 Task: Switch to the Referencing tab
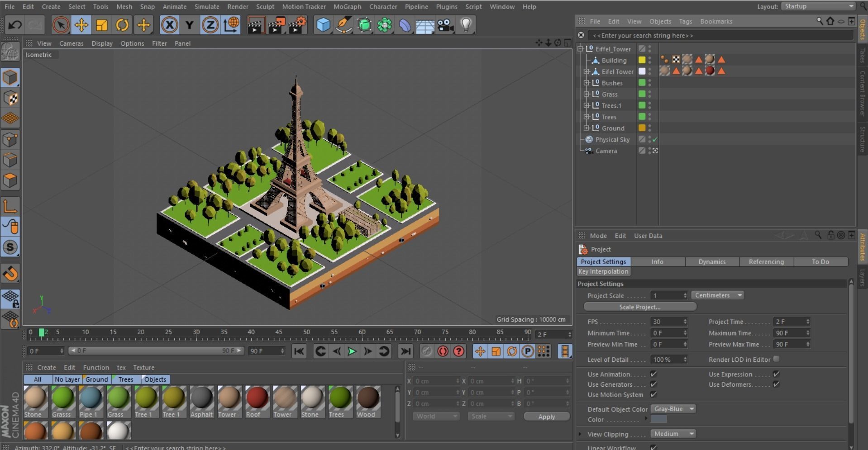[766, 262]
